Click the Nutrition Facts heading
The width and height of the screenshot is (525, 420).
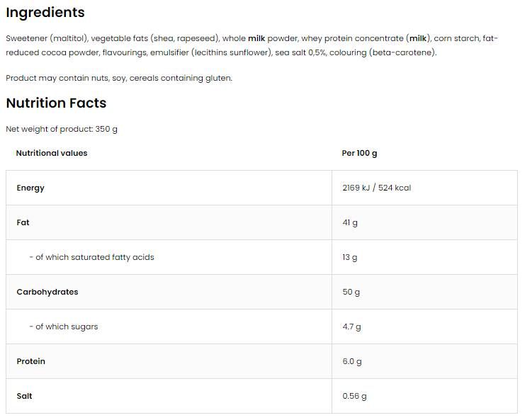click(x=56, y=103)
